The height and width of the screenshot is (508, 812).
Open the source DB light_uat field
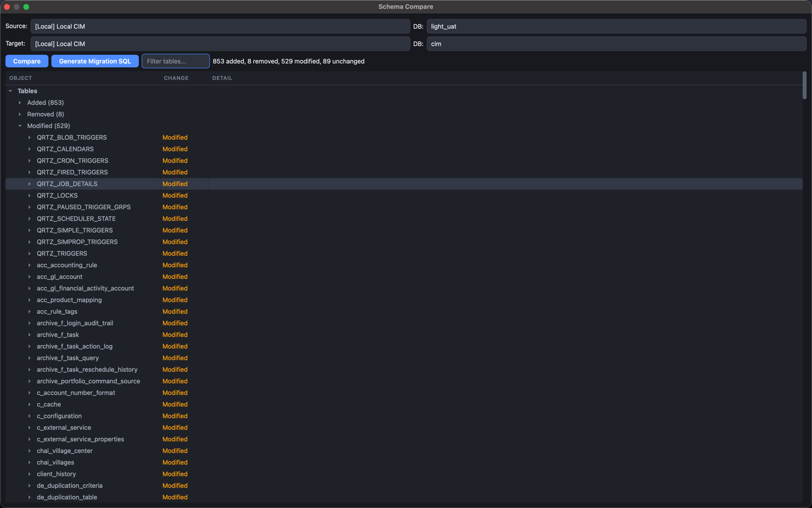coord(616,26)
